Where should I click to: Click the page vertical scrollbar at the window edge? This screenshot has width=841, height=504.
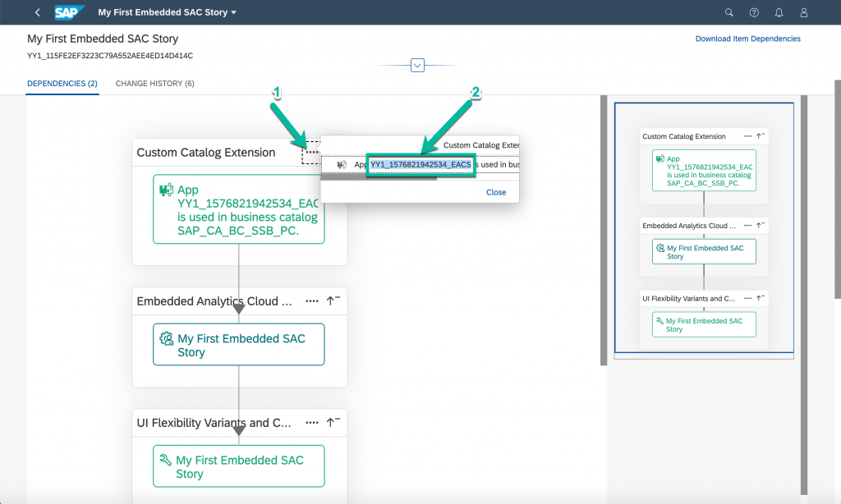pyautogui.click(x=837, y=190)
